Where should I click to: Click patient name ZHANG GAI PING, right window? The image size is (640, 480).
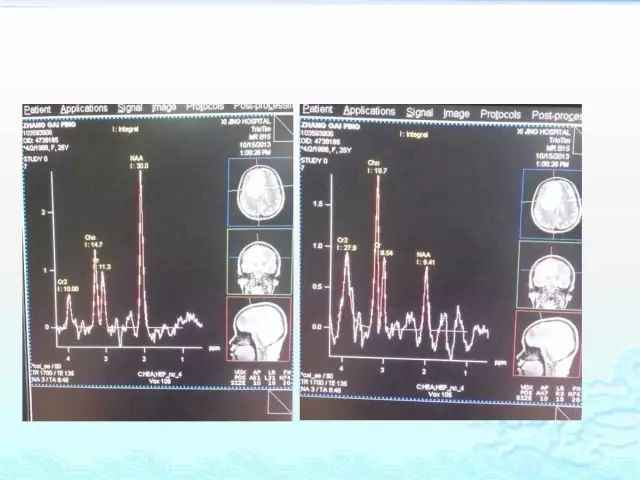coord(330,126)
